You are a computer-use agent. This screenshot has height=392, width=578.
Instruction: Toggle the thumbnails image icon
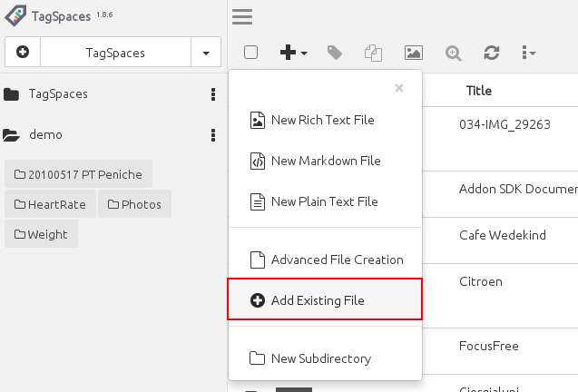coord(413,53)
